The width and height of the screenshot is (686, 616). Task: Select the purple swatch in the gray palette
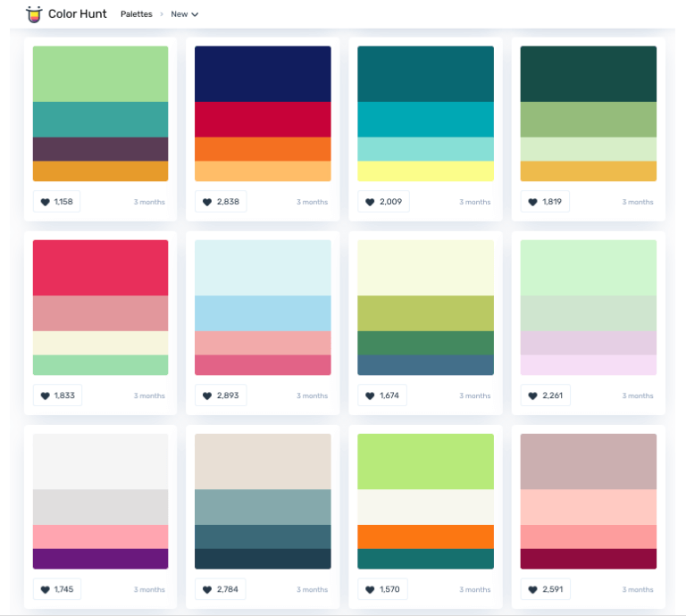coord(100,559)
